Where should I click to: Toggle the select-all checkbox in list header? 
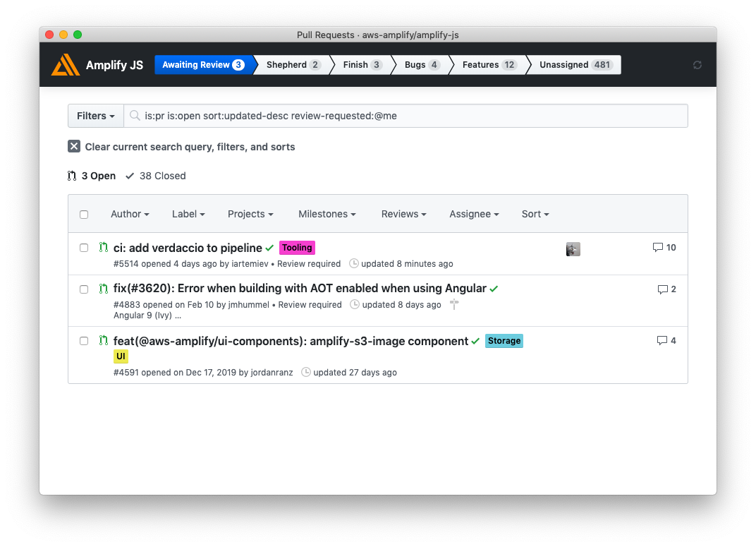tap(84, 214)
